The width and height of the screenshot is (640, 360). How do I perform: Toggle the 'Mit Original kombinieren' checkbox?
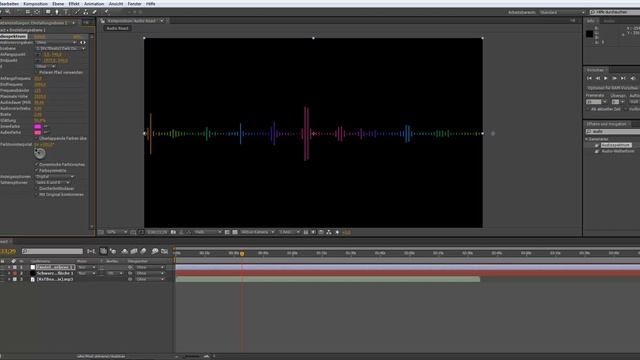tap(36, 195)
